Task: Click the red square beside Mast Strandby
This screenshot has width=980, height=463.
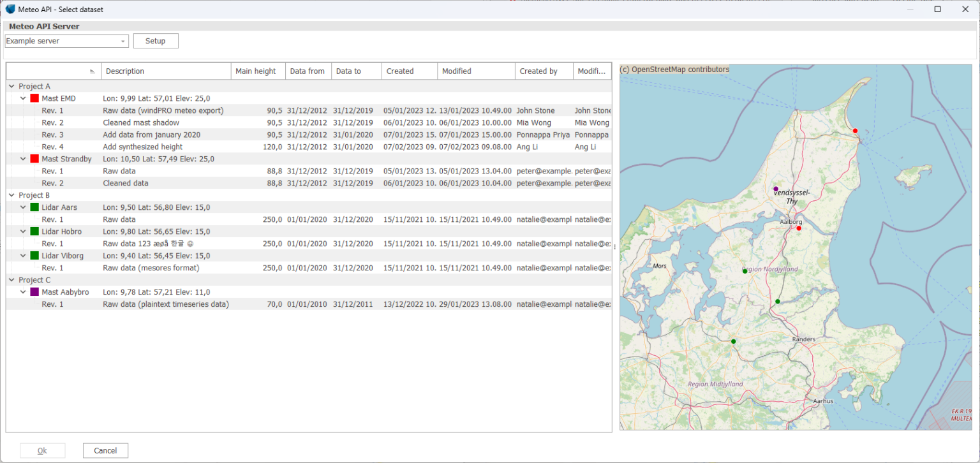Action: click(x=34, y=159)
